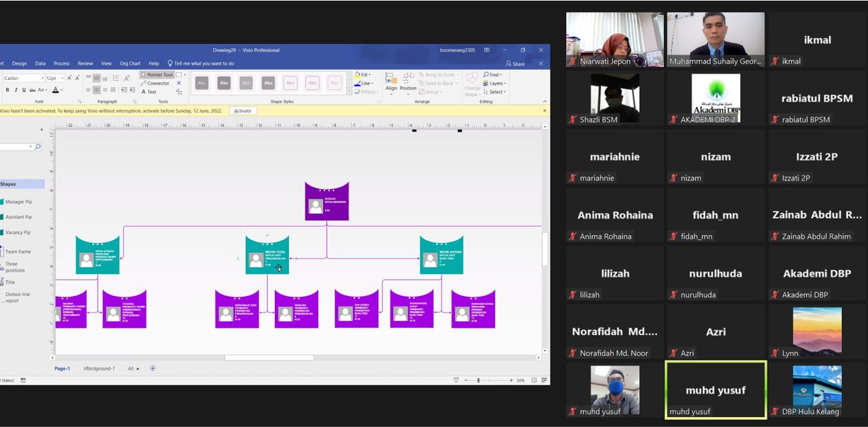Click the search magnifier in Shapes pane
868x427 pixels.
tap(38, 147)
